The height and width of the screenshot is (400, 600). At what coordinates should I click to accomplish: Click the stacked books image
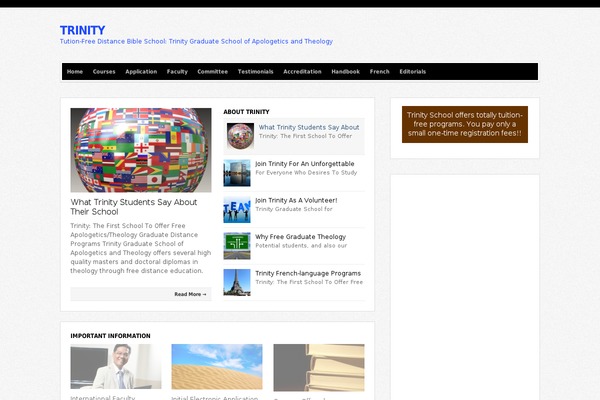[319, 367]
